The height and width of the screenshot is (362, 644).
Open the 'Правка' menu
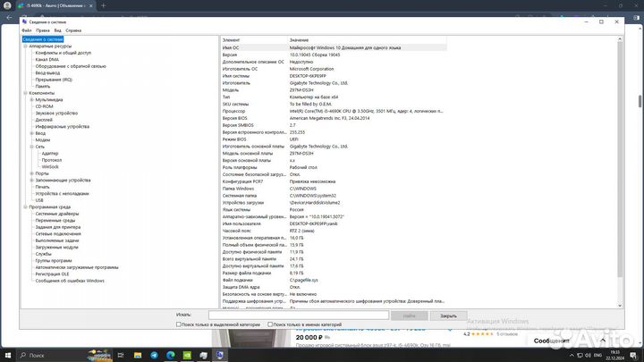tap(42, 30)
